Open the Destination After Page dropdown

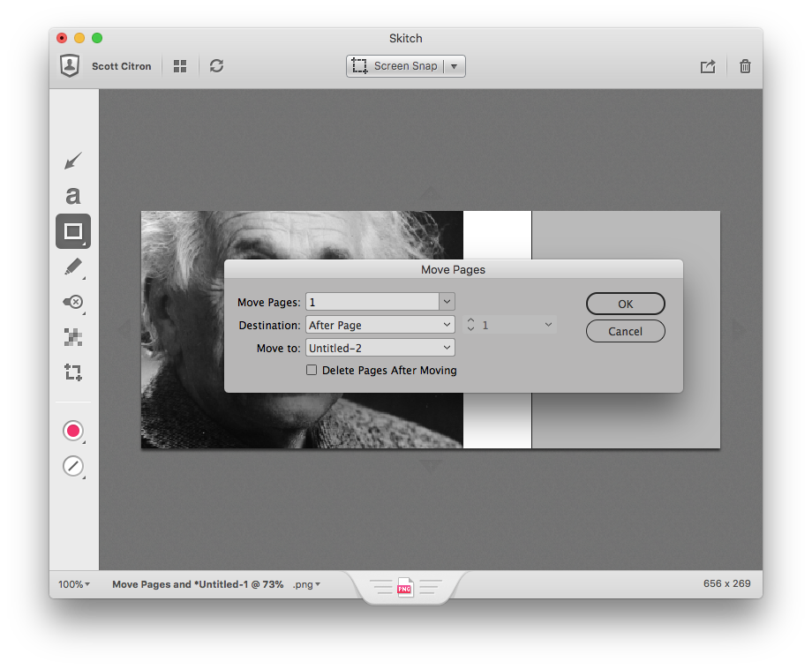click(380, 325)
